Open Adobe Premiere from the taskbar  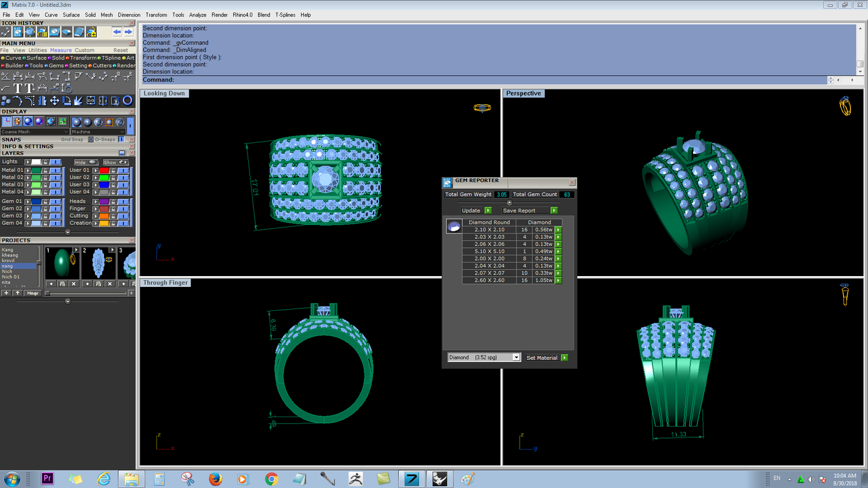[47, 479]
